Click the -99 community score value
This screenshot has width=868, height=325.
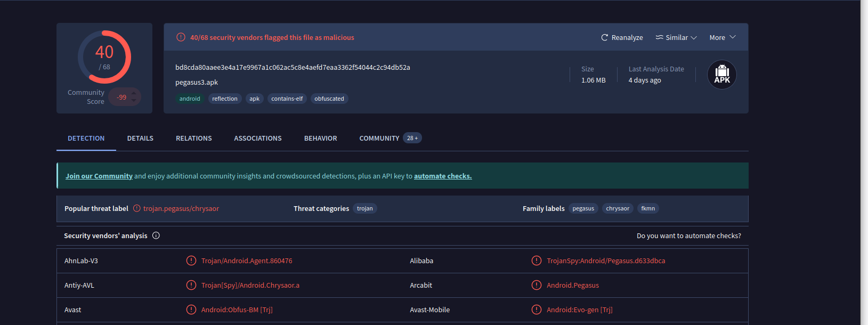point(121,97)
